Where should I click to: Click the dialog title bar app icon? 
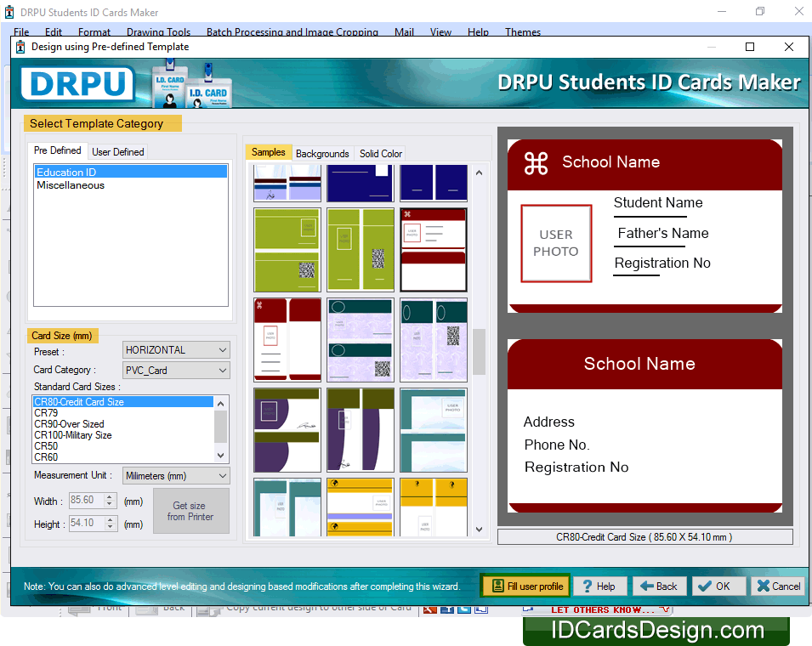(x=20, y=47)
